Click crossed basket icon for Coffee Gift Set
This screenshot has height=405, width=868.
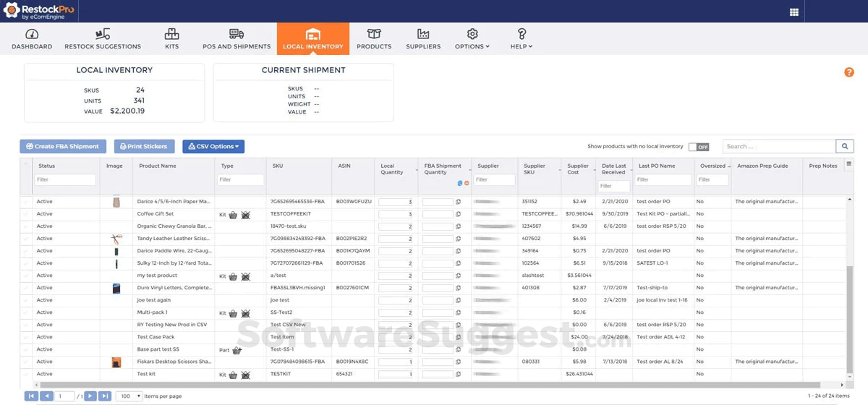click(x=245, y=215)
